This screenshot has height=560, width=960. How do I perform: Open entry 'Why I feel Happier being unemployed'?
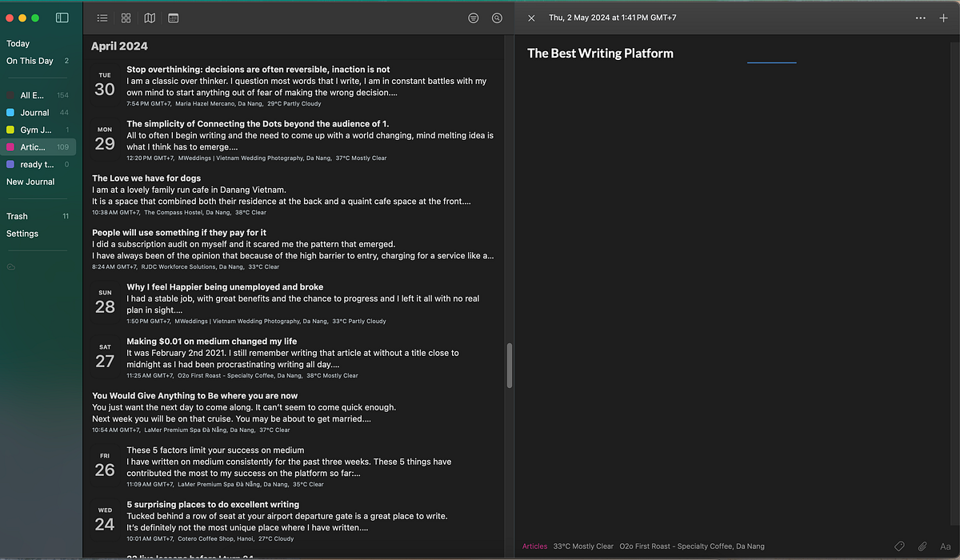tap(293, 304)
